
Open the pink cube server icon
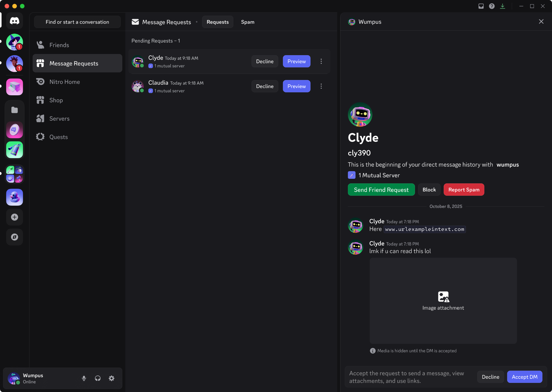pyautogui.click(x=15, y=87)
